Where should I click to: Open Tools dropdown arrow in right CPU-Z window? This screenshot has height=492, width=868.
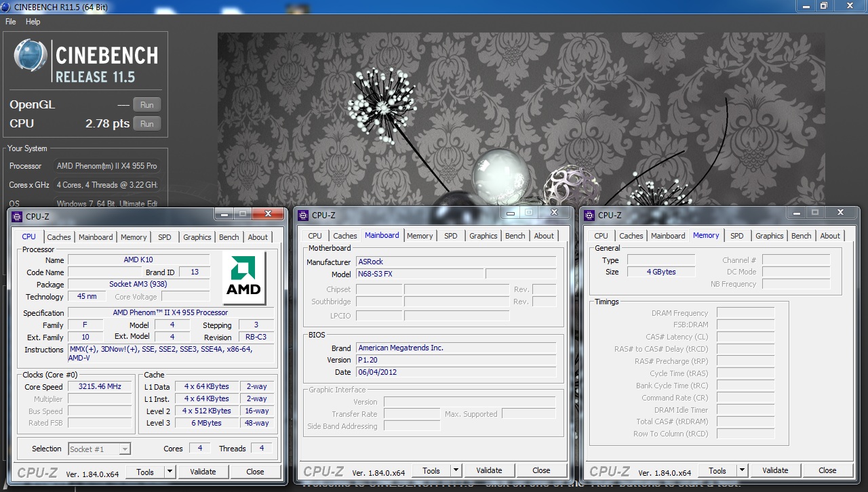click(x=742, y=470)
